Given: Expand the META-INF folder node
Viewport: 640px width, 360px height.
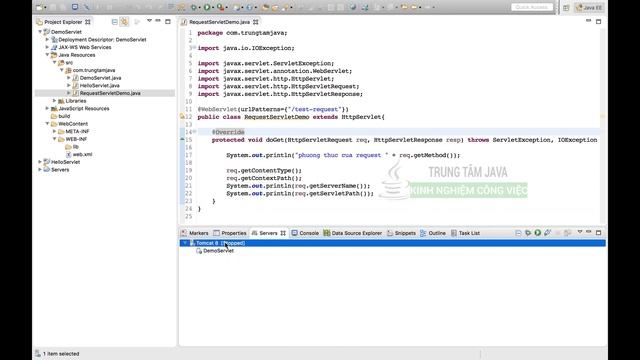Looking at the screenshot, I should tap(55, 131).
